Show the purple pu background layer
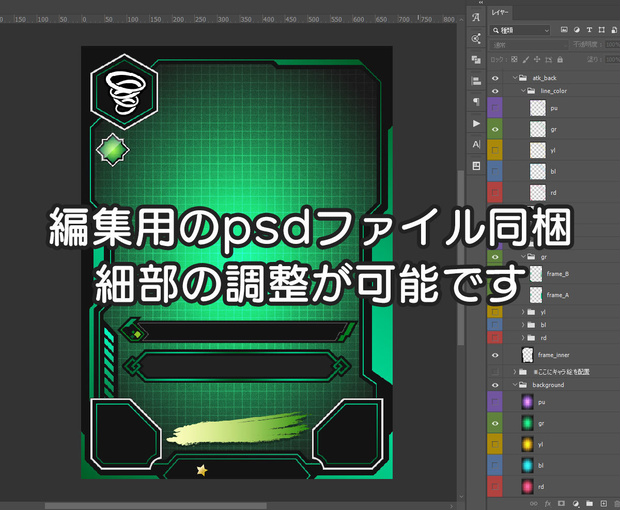This screenshot has width=620, height=510. (x=495, y=402)
